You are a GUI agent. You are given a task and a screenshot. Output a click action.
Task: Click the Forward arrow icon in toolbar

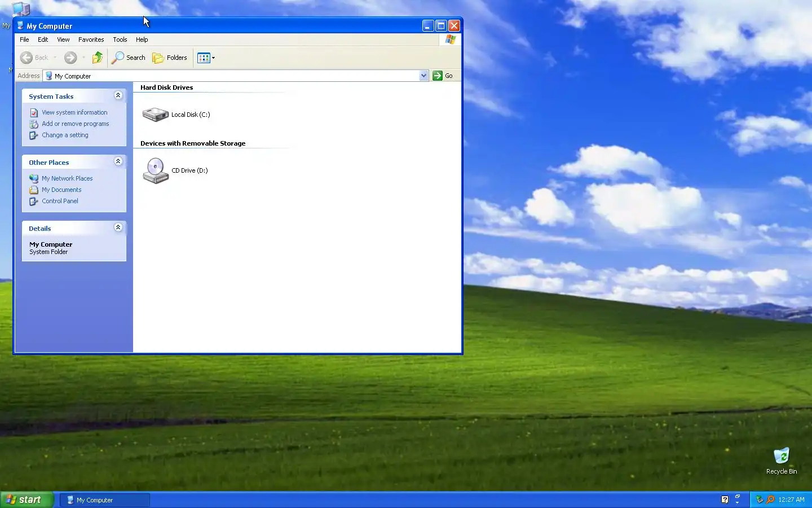click(x=70, y=58)
